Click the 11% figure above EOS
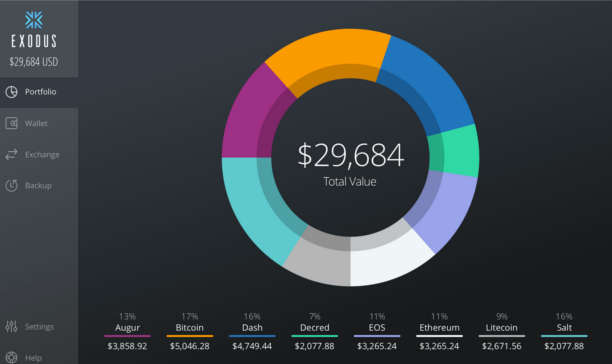 (x=377, y=316)
